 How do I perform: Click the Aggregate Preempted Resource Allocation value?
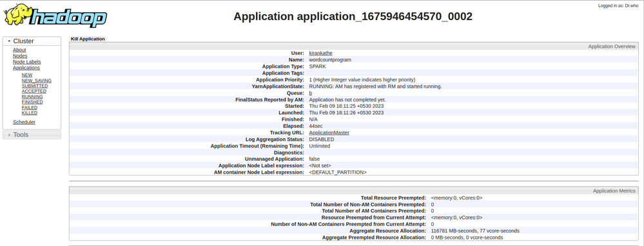click(467, 238)
